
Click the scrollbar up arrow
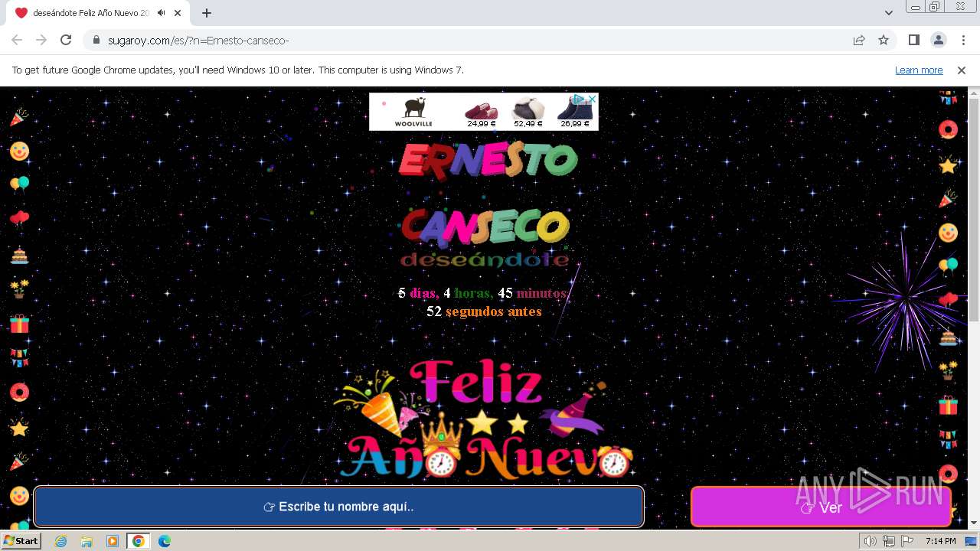pyautogui.click(x=973, y=93)
